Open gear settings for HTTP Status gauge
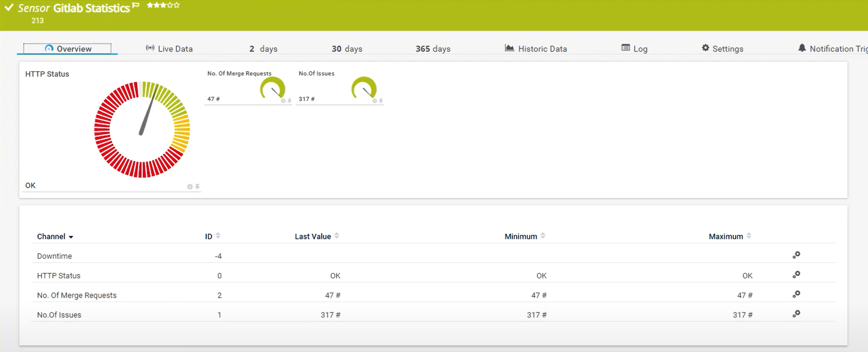Viewport: 868px width, 352px height. tap(190, 187)
